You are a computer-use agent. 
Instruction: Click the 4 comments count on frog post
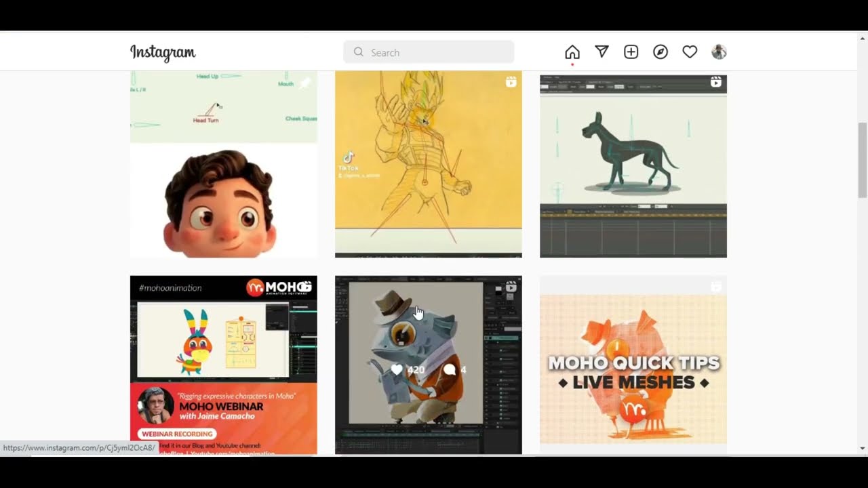point(463,369)
